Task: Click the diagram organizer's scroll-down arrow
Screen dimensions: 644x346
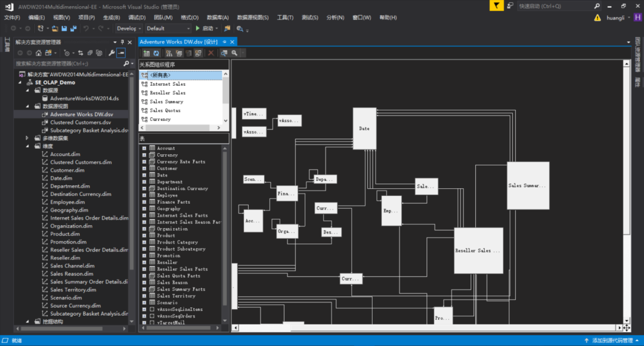Action: 225,120
